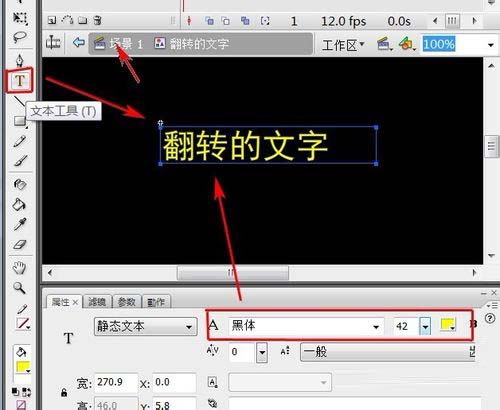Screen dimensions: 500x410
Task: Toggle Onion Skin in timeline
Action: click(209, 21)
